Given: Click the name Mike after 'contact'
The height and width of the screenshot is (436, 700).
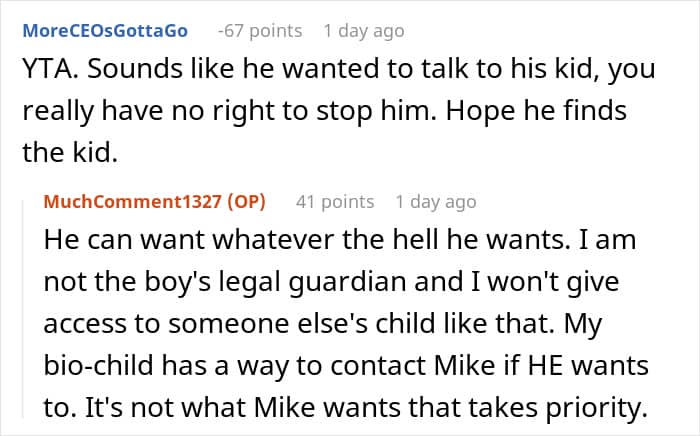Looking at the screenshot, I should click(464, 365).
